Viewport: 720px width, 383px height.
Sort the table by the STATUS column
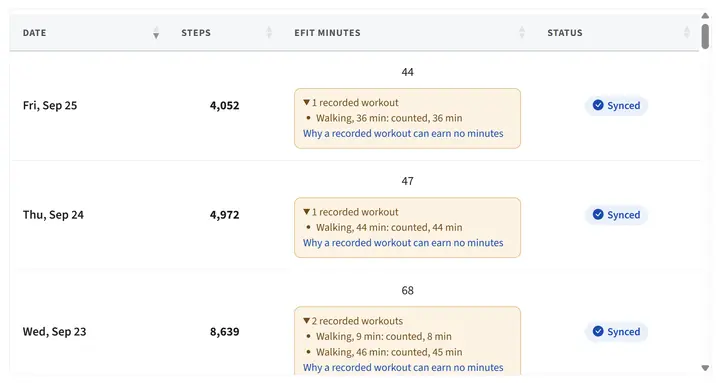[x=616, y=33]
